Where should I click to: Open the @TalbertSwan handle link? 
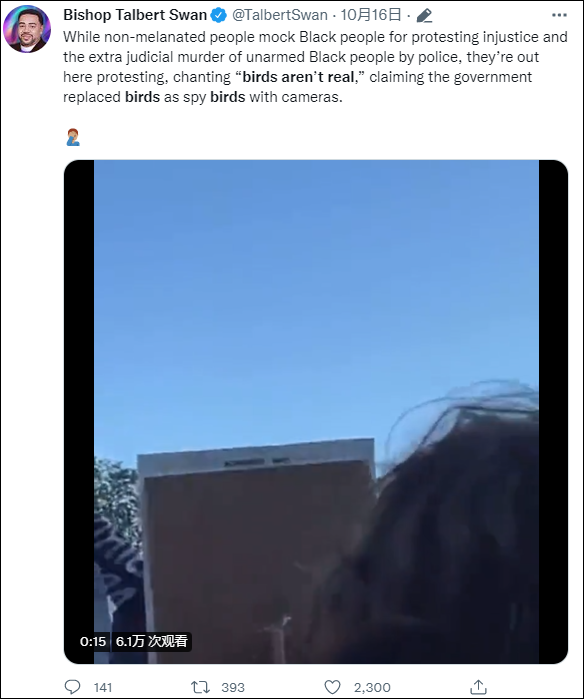point(280,15)
